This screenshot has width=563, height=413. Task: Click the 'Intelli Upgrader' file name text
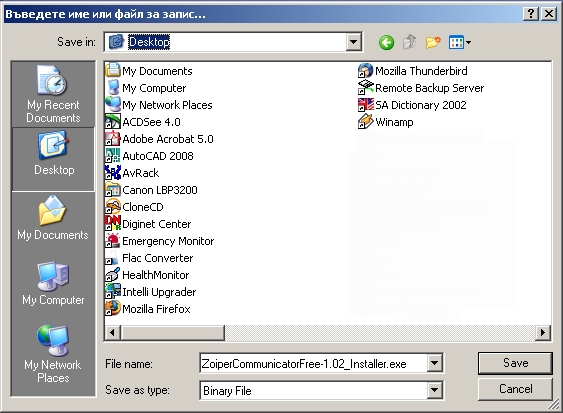pos(159,292)
